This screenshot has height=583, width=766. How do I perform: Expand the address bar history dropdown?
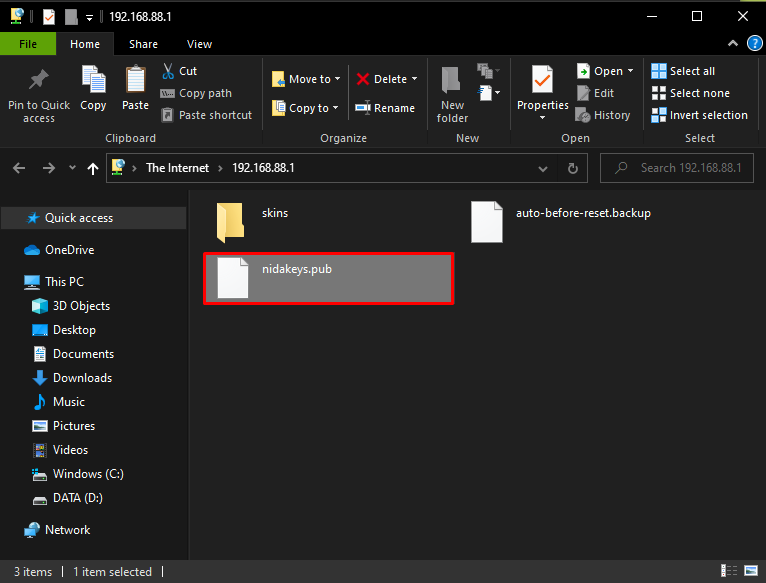tap(542, 169)
